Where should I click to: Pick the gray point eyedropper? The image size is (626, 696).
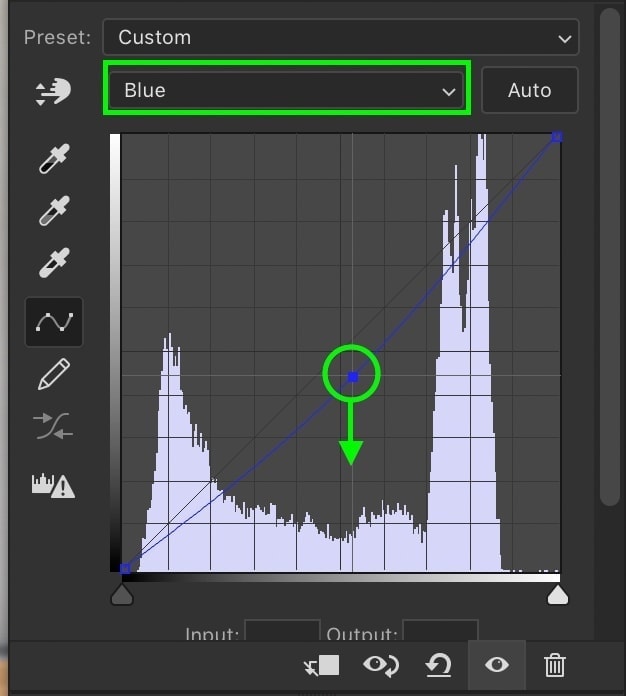click(x=54, y=210)
